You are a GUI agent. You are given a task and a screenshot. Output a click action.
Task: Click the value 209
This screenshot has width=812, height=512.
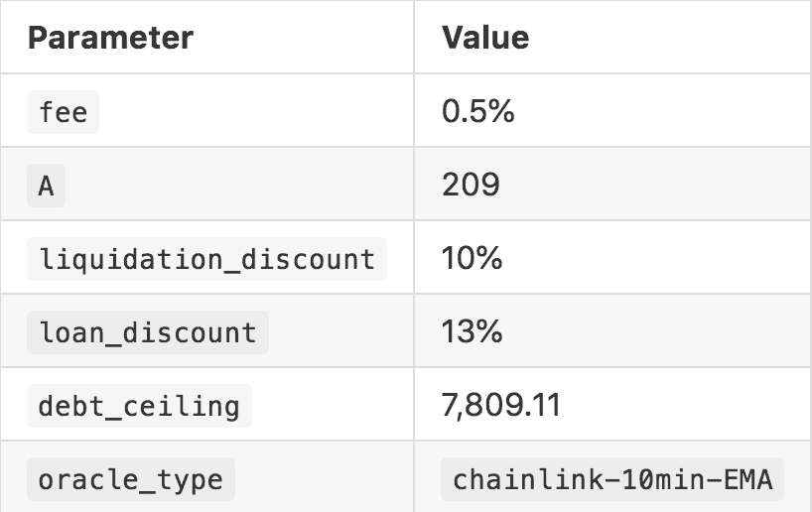click(472, 185)
